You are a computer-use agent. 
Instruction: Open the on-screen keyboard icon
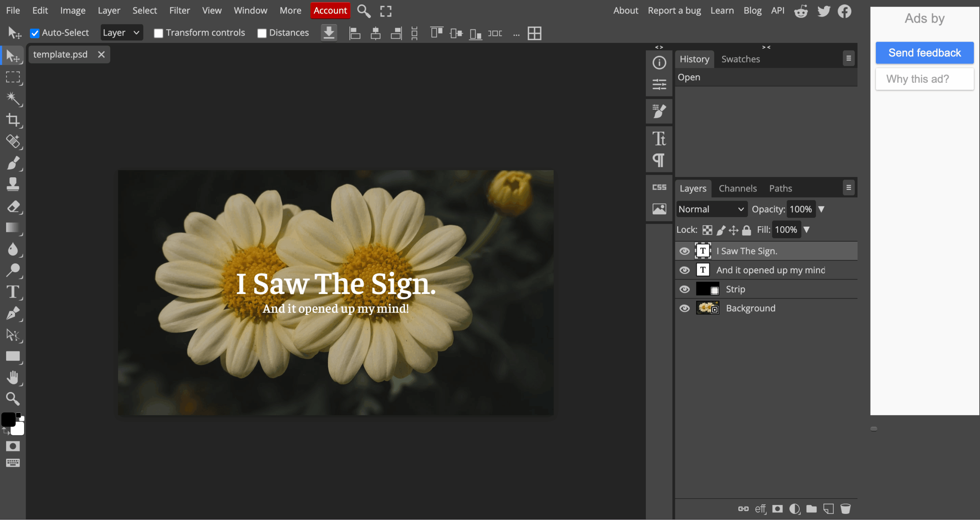coord(13,463)
